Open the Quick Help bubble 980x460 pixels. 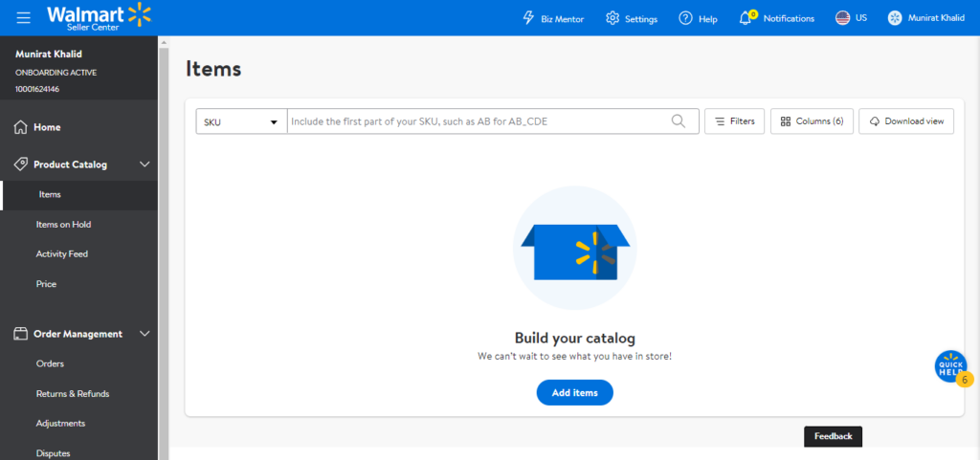click(951, 366)
